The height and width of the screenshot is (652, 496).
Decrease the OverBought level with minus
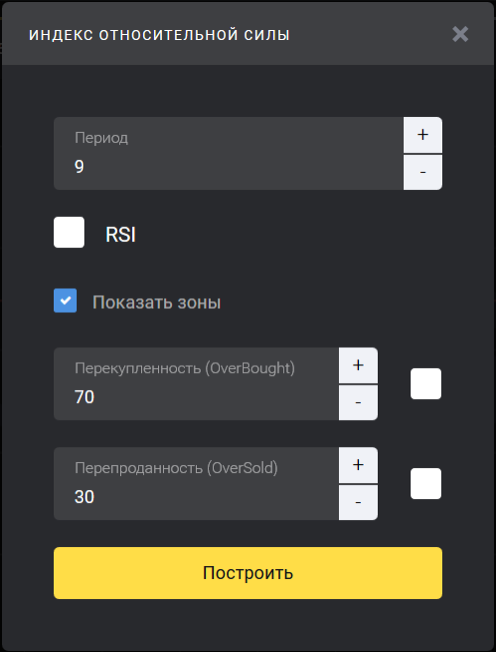coord(358,403)
